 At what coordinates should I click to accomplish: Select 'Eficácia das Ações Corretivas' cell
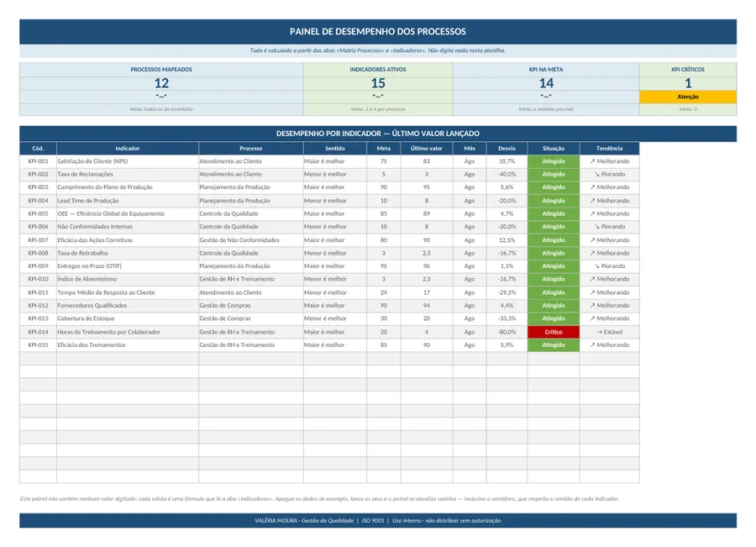[x=128, y=239]
